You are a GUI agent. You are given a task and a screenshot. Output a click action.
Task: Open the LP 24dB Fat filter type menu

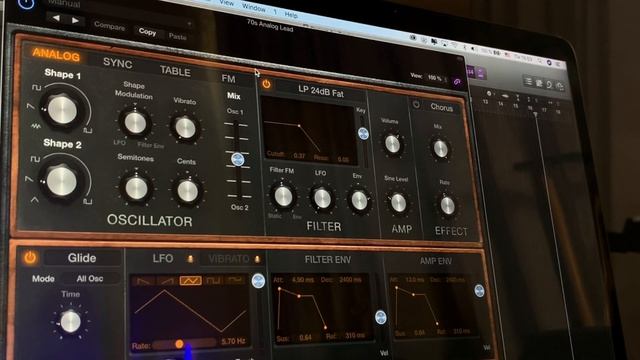coord(321,91)
